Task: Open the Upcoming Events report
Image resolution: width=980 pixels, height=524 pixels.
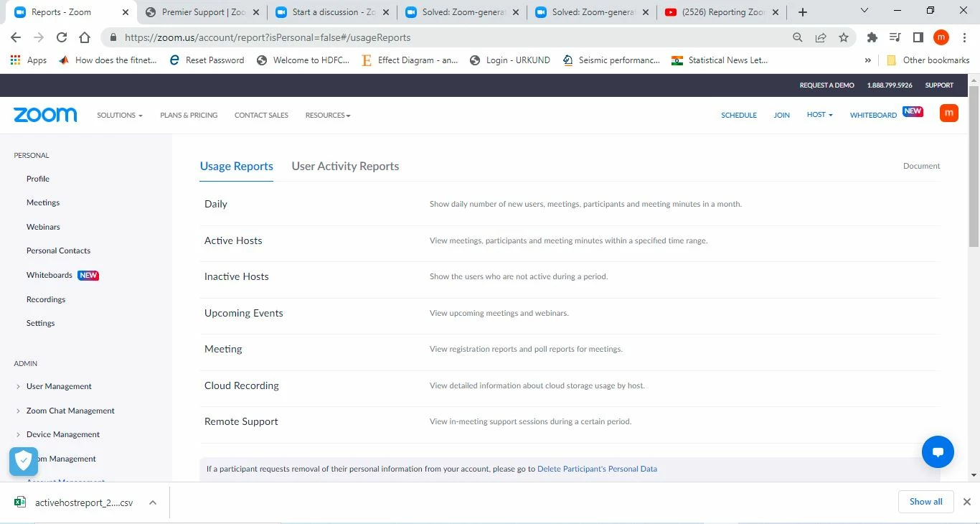Action: [243, 313]
